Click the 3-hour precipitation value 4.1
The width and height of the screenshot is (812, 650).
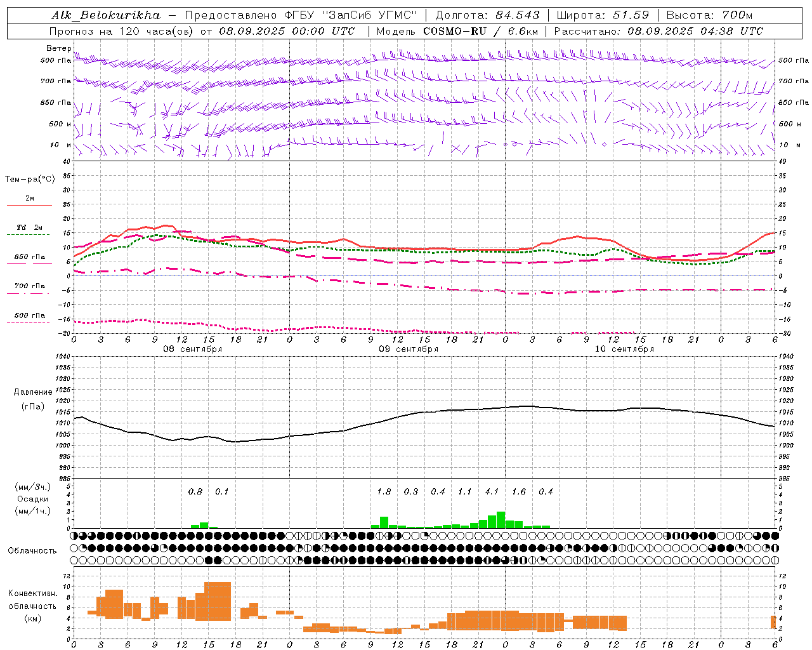pos(492,491)
